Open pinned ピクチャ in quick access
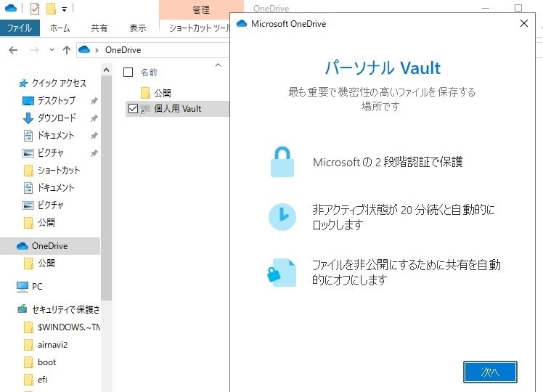Screen dimensions: 543x392 pos(51,152)
